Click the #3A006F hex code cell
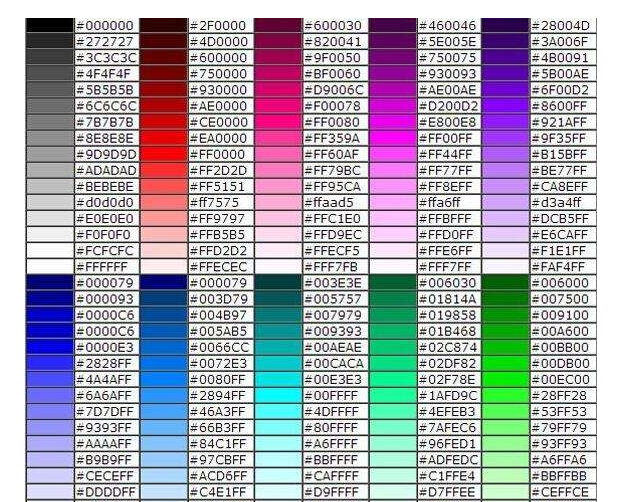 (563, 42)
